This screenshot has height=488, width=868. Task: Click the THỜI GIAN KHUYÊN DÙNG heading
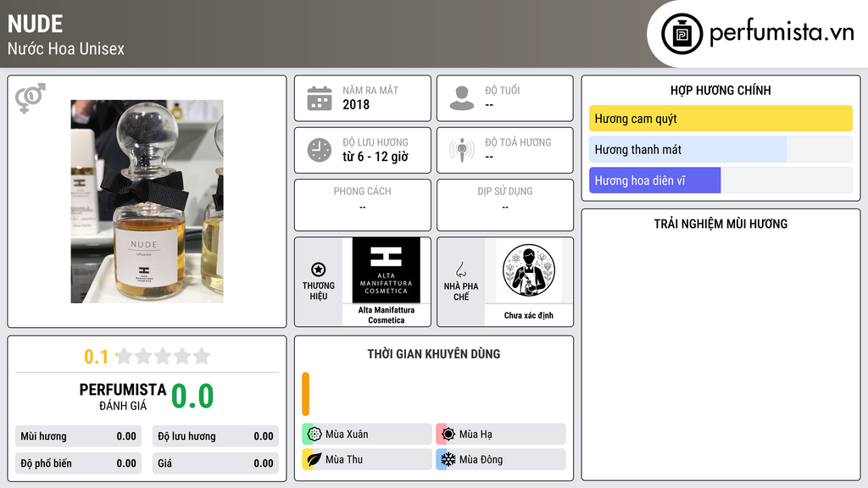click(434, 353)
